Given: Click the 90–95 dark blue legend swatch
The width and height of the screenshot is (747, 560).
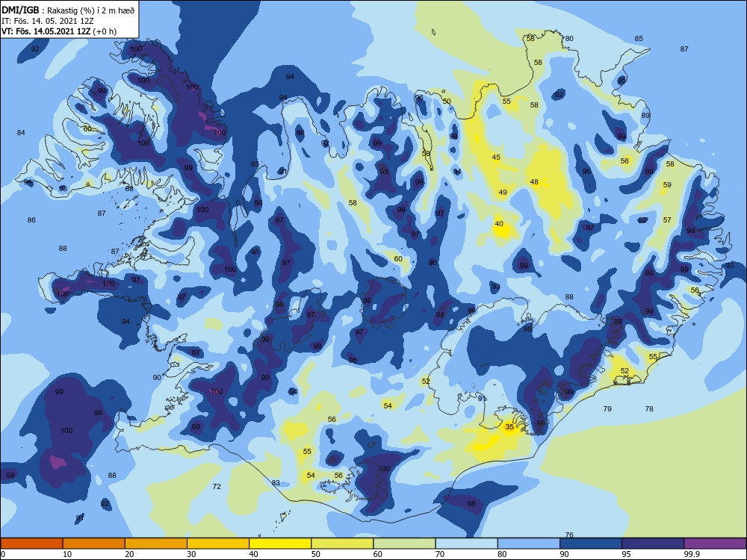Looking at the screenshot, I should (x=591, y=544).
